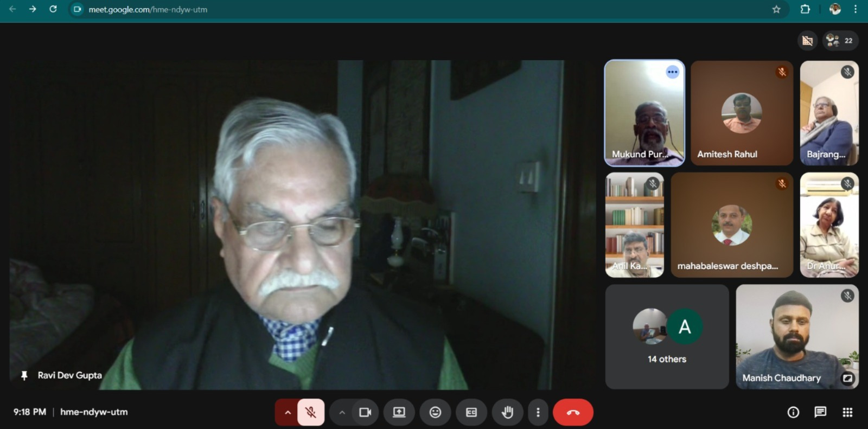Screen dimensions: 868x429
Task: Click Manish Chaudhary's video tile
Action: [796, 336]
